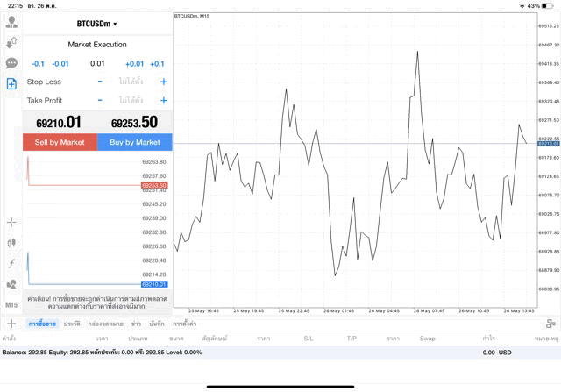This screenshot has width=561, height=392.
Task: Click Buy by Market button
Action: coord(135,142)
